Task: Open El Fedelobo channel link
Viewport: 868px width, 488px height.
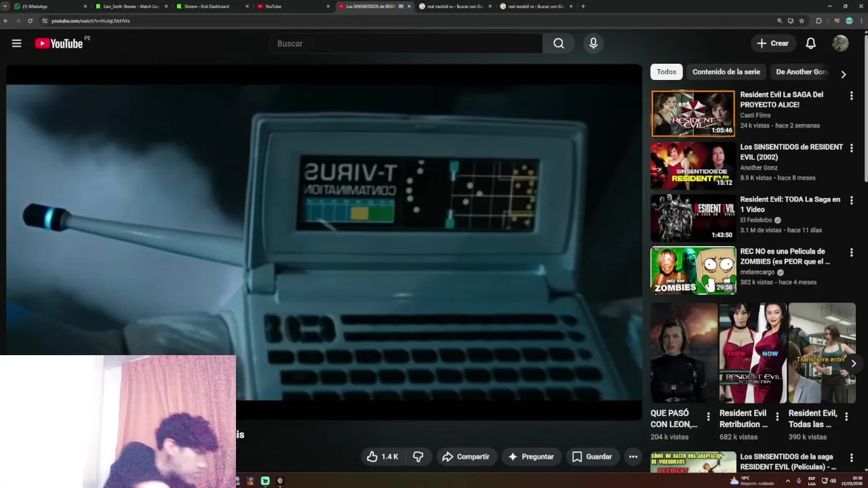Action: pyautogui.click(x=756, y=220)
